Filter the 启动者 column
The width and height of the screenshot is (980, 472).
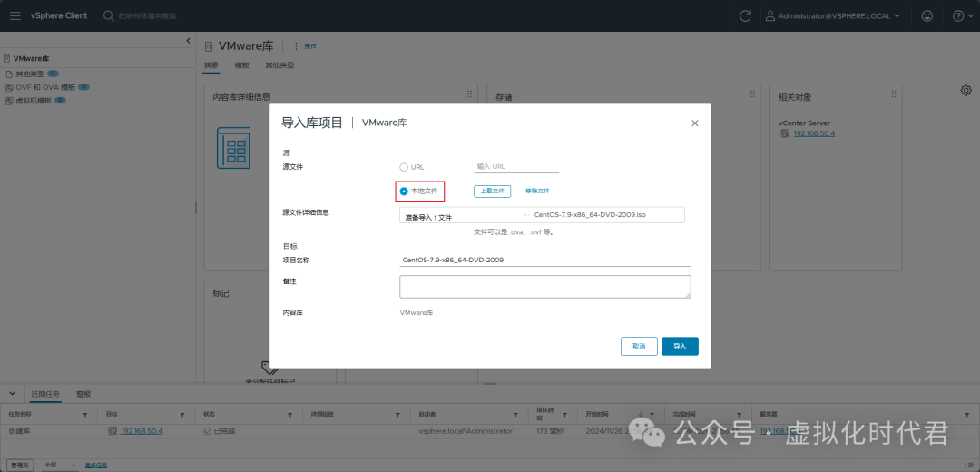tap(515, 415)
